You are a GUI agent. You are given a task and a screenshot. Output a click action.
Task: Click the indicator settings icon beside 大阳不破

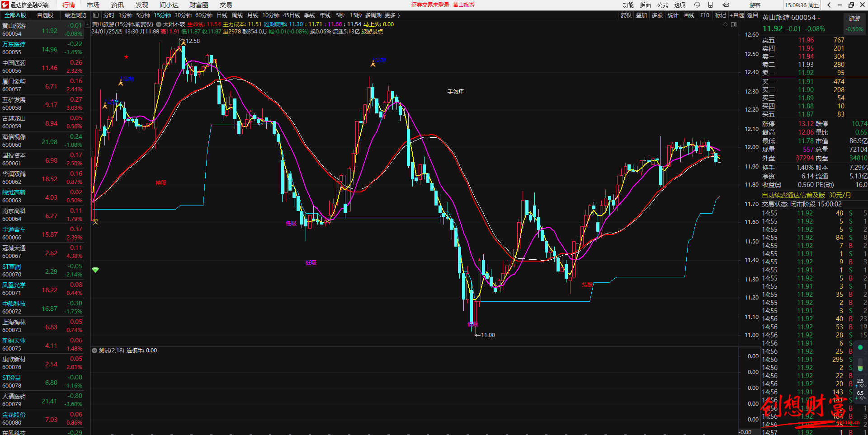point(159,24)
